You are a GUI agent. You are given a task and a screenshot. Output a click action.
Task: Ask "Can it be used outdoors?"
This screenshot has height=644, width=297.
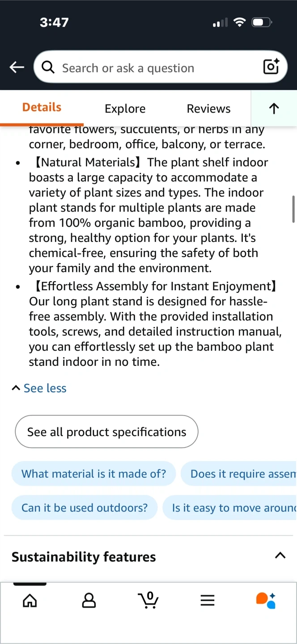coord(85,508)
